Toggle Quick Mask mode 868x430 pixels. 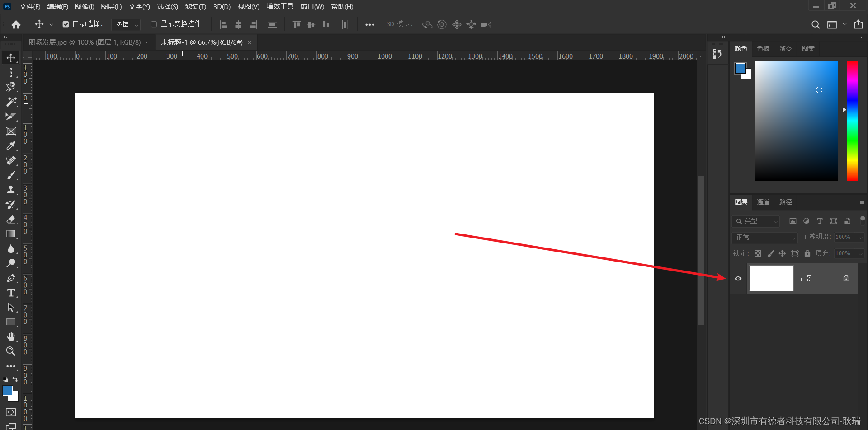coord(11,412)
